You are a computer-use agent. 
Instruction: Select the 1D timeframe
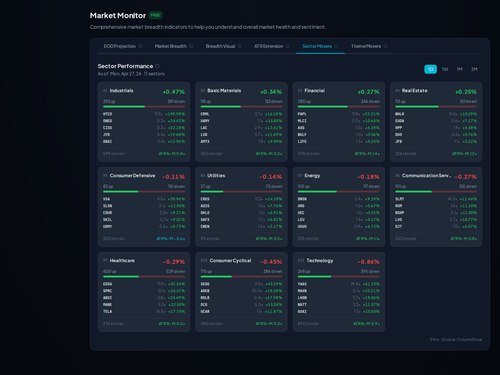(x=430, y=69)
